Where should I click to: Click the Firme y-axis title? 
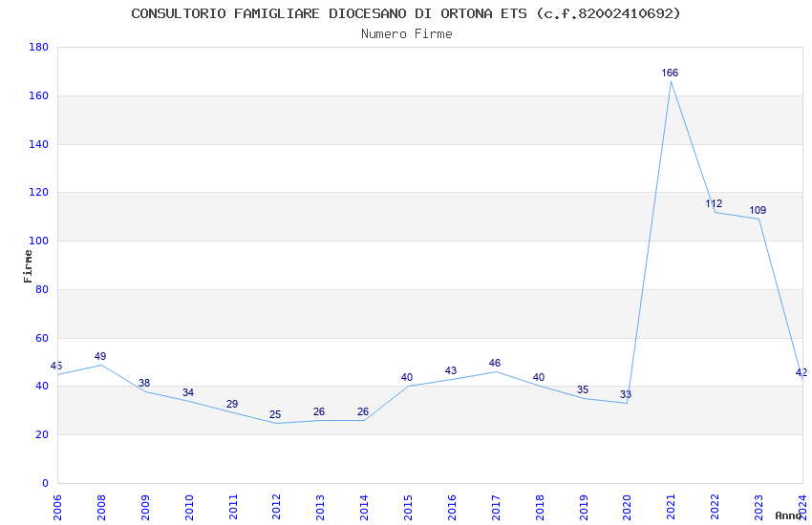coord(28,266)
